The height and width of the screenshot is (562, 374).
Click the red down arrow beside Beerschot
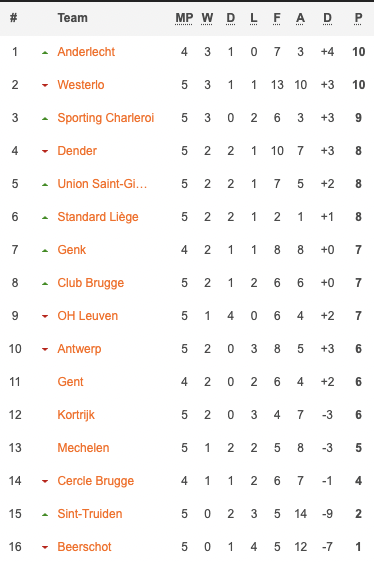(45, 547)
